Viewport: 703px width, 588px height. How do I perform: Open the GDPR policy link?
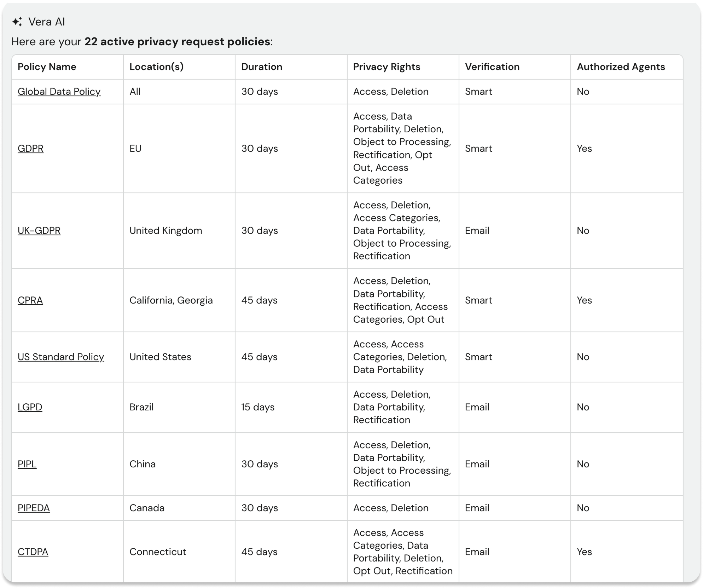point(30,149)
